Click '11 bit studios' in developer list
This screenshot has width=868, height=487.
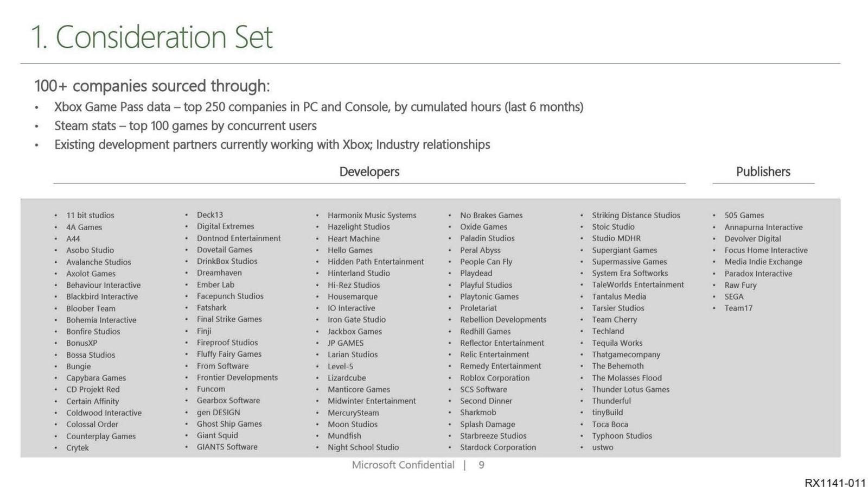click(x=90, y=216)
